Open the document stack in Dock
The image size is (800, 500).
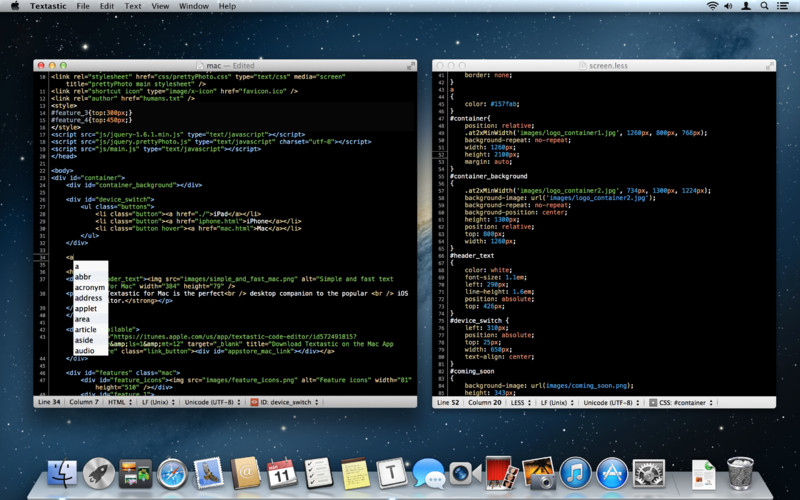[704, 474]
